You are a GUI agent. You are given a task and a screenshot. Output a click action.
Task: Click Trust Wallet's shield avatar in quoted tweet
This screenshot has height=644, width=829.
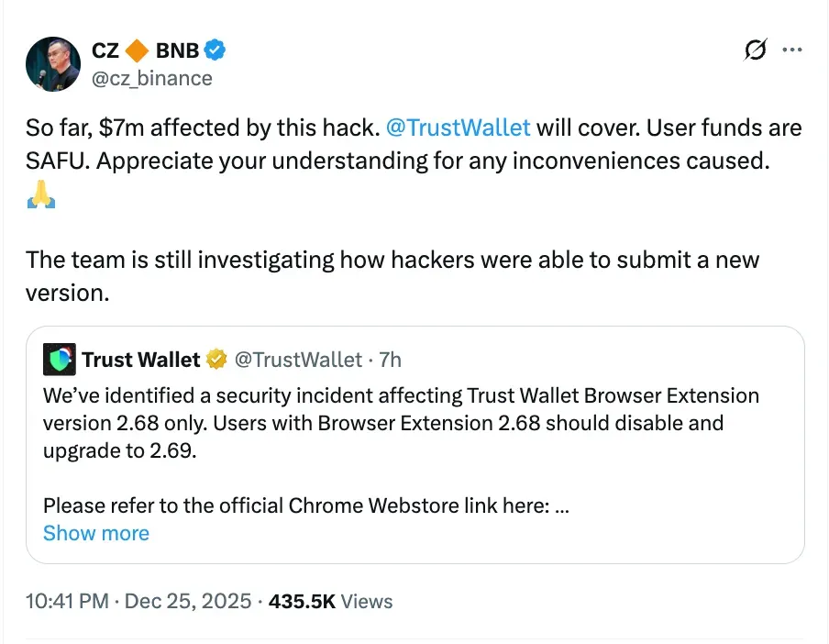(58, 360)
